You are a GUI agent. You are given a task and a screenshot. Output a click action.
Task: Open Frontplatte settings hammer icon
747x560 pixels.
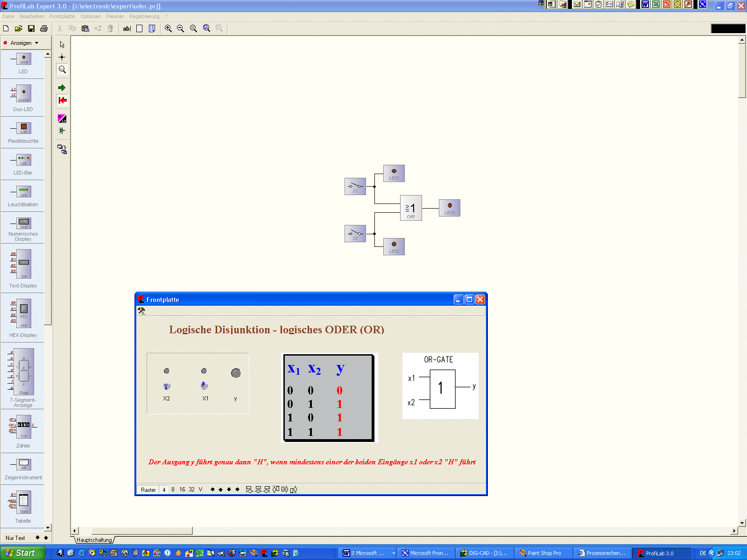click(141, 311)
